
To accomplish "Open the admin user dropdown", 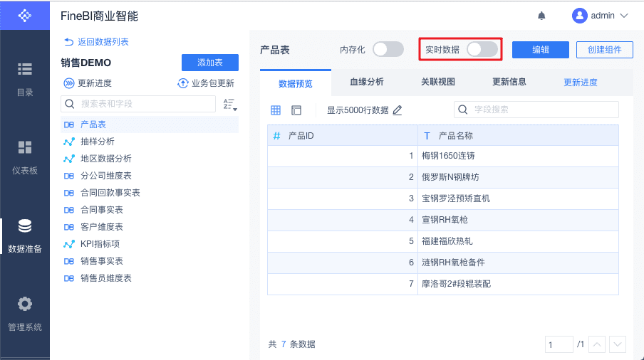I will tap(601, 16).
